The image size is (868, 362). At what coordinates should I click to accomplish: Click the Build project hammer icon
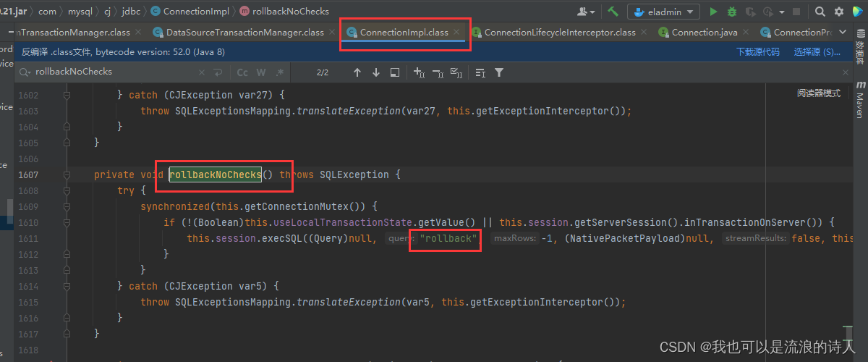pos(613,12)
